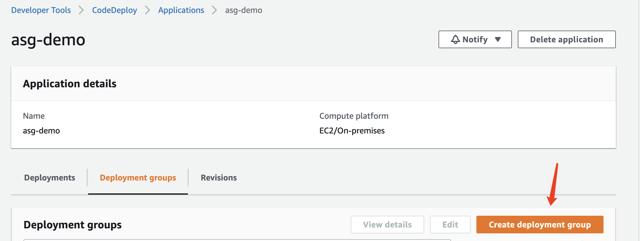The height and width of the screenshot is (241, 644).
Task: Click the asg-demo name value
Action: (x=41, y=130)
